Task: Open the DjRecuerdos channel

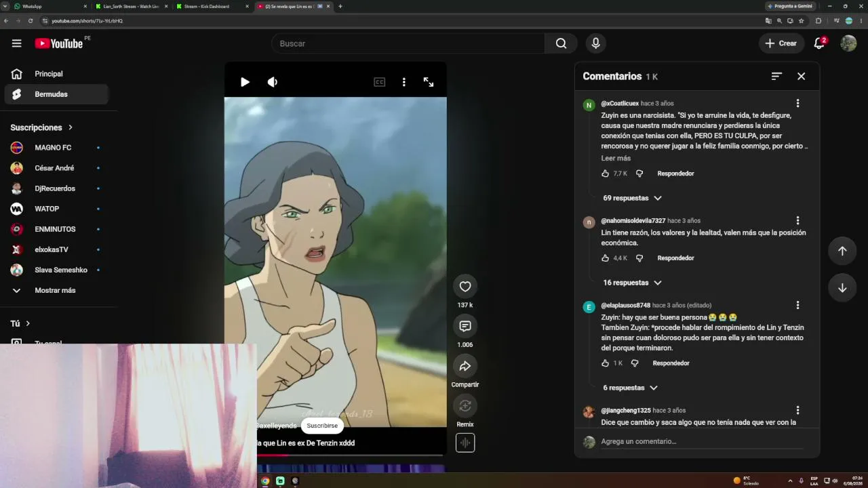Action: [54, 188]
